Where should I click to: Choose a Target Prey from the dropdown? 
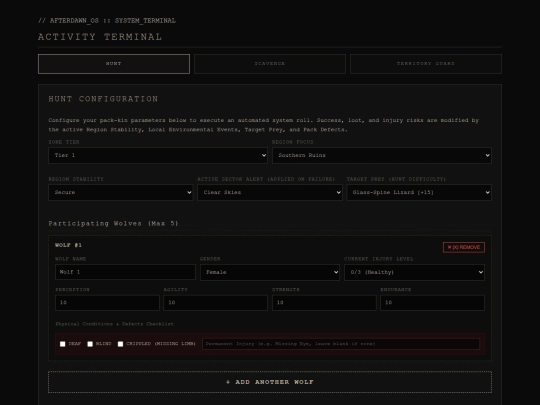point(419,193)
